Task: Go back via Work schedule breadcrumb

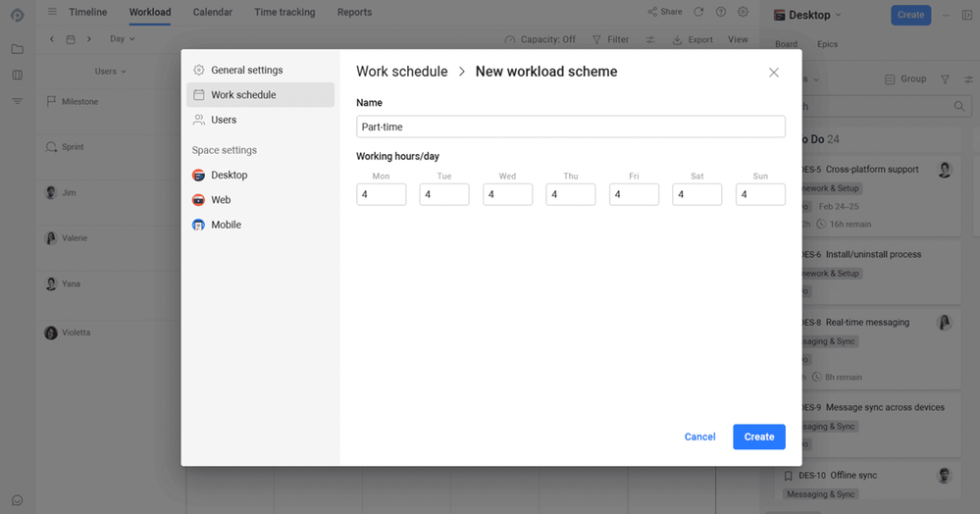Action: point(402,72)
